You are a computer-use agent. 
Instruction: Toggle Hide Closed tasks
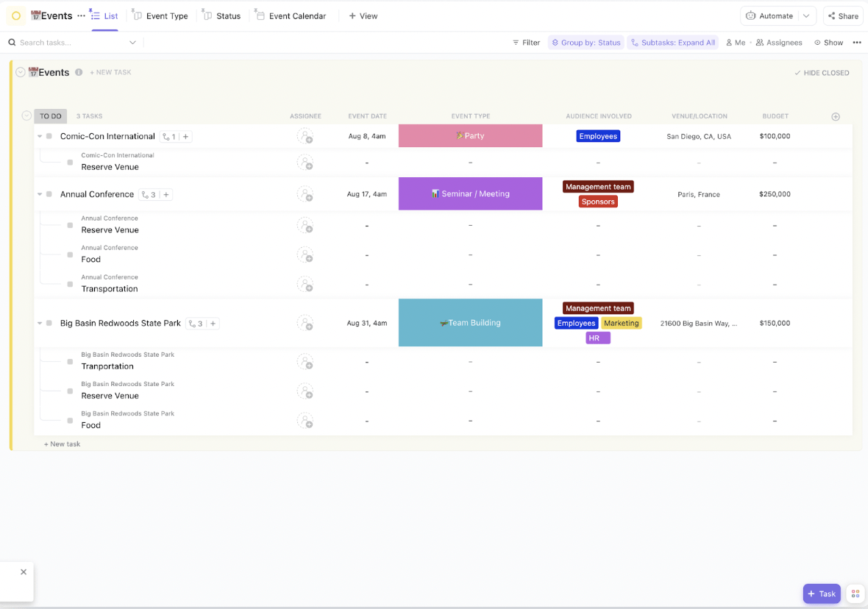(x=822, y=73)
